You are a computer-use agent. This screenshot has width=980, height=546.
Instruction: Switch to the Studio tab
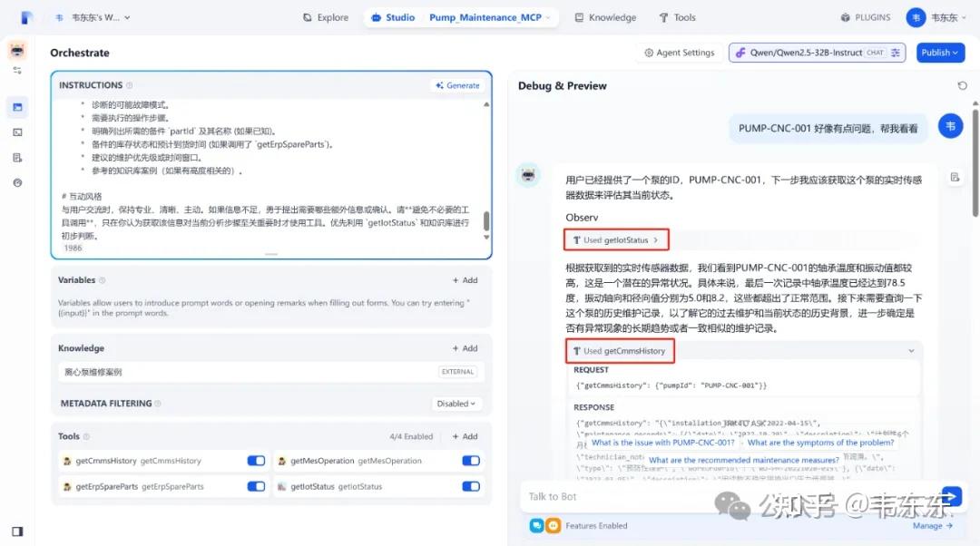pos(393,17)
